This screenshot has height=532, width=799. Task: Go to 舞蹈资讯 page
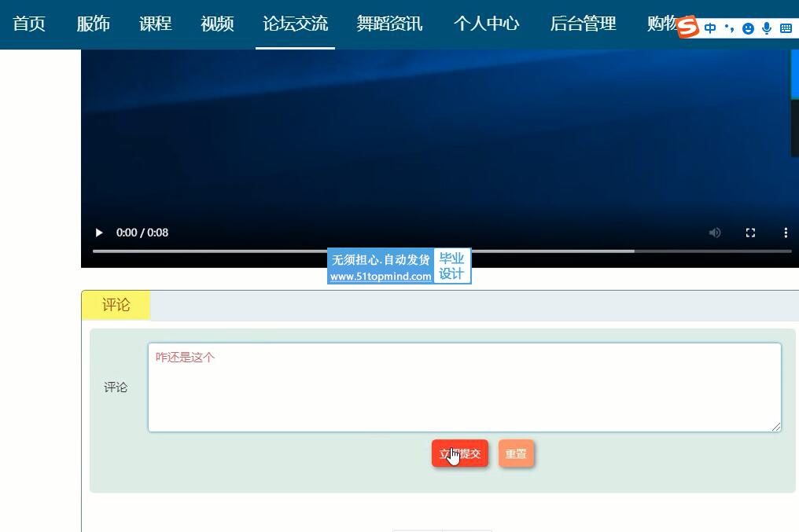[389, 24]
